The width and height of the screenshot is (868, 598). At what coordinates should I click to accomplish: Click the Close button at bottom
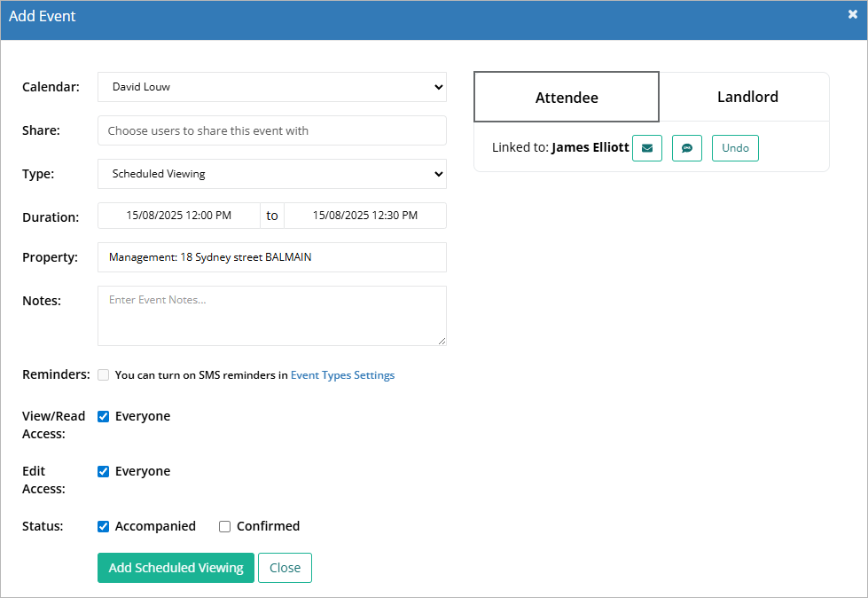[285, 568]
